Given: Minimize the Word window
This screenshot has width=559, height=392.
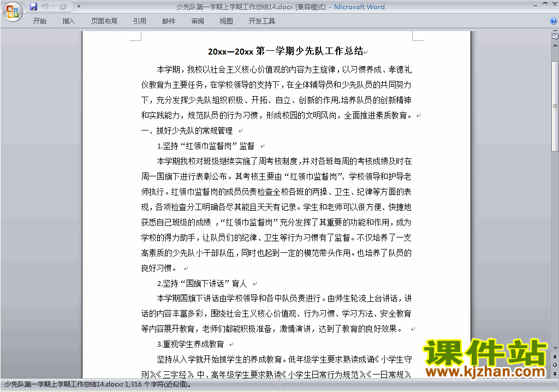Looking at the screenshot, I should pyautogui.click(x=535, y=5).
